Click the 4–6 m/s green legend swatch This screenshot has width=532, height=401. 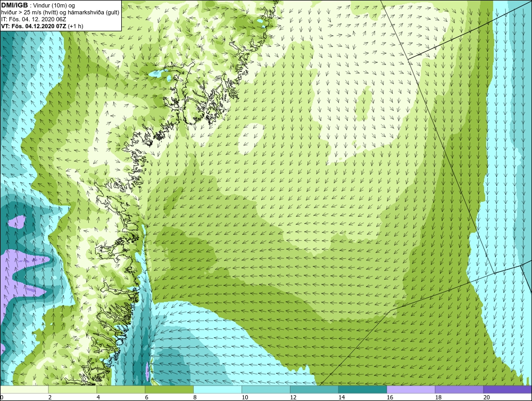121,389
